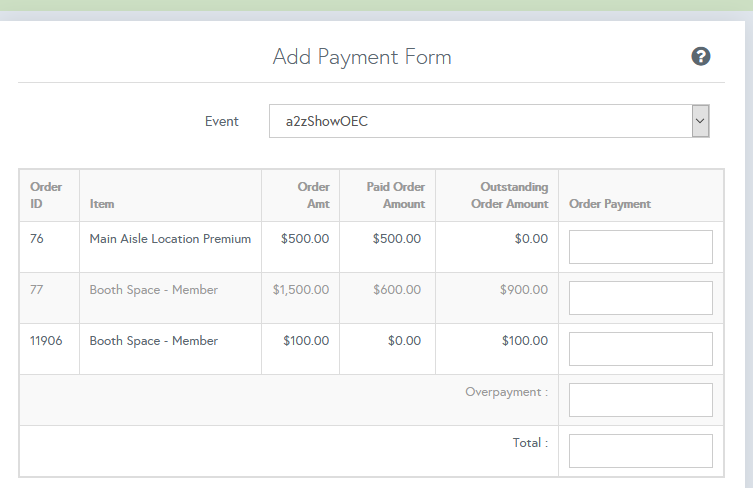Click the Overpayment input box
This screenshot has height=488, width=753.
(x=640, y=400)
